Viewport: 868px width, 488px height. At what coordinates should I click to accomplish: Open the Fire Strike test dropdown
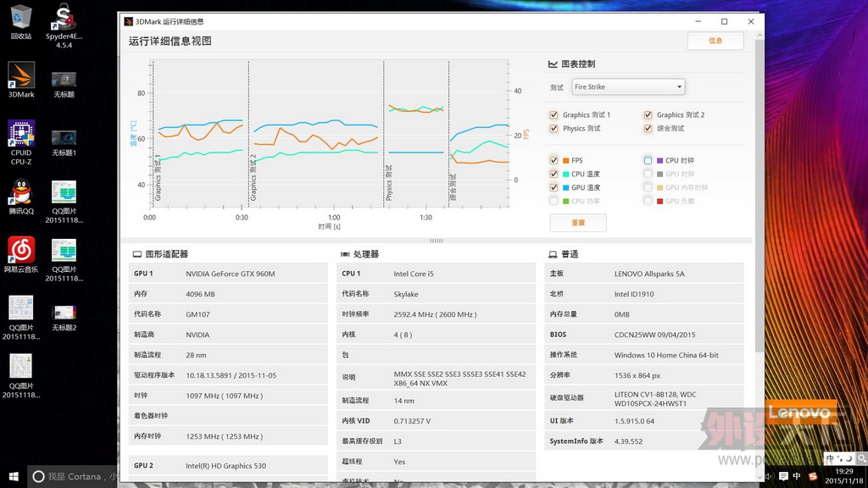[x=628, y=87]
